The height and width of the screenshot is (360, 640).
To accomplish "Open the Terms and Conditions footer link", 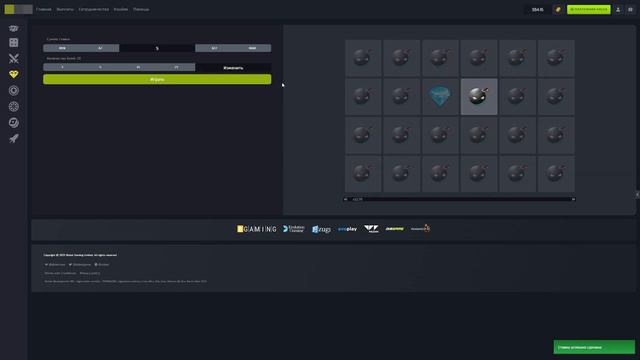I will (x=60, y=273).
